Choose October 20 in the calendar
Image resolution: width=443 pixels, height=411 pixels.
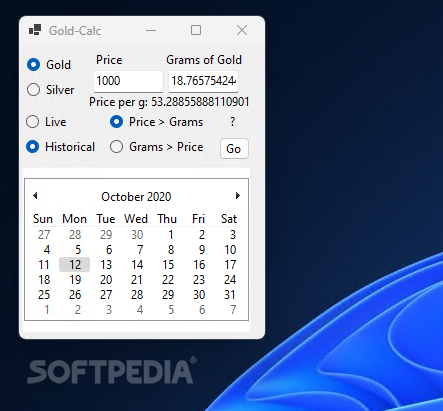click(106, 280)
